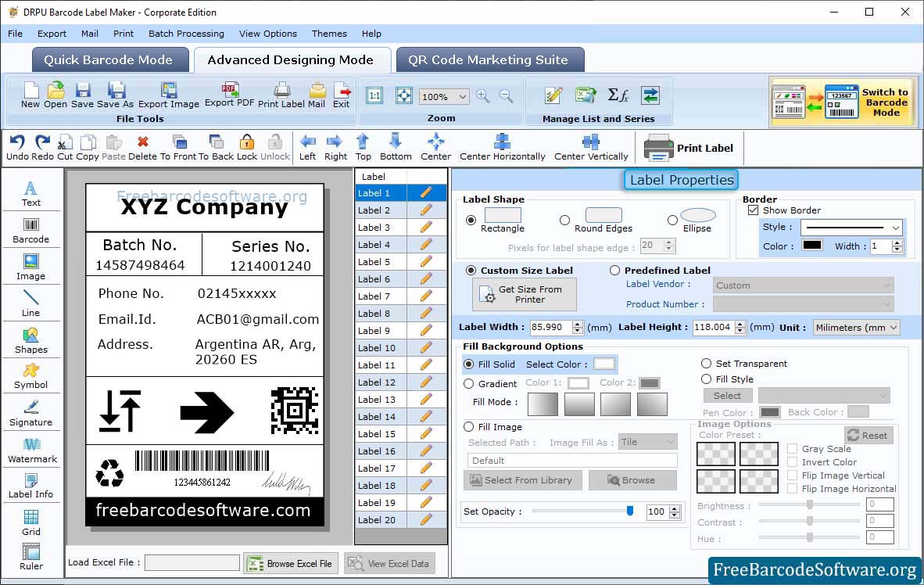Increase the border Width stepper
The image size is (924, 585).
pyautogui.click(x=897, y=242)
